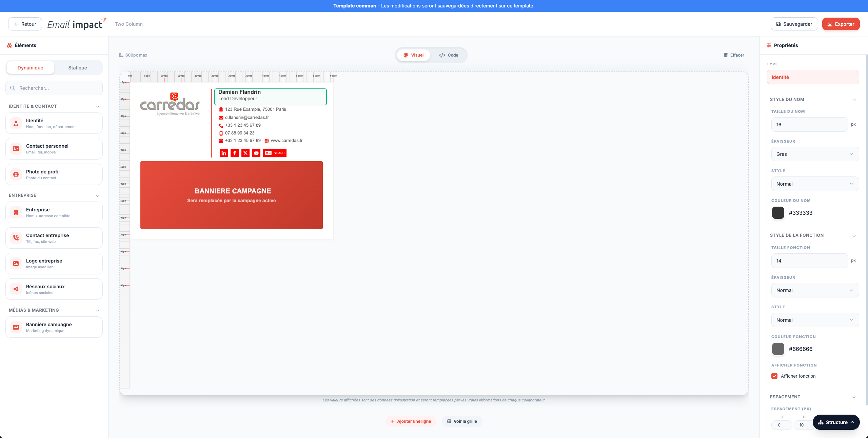The image size is (868, 438).
Task: Click the X social icon in signature
Action: 245,153
